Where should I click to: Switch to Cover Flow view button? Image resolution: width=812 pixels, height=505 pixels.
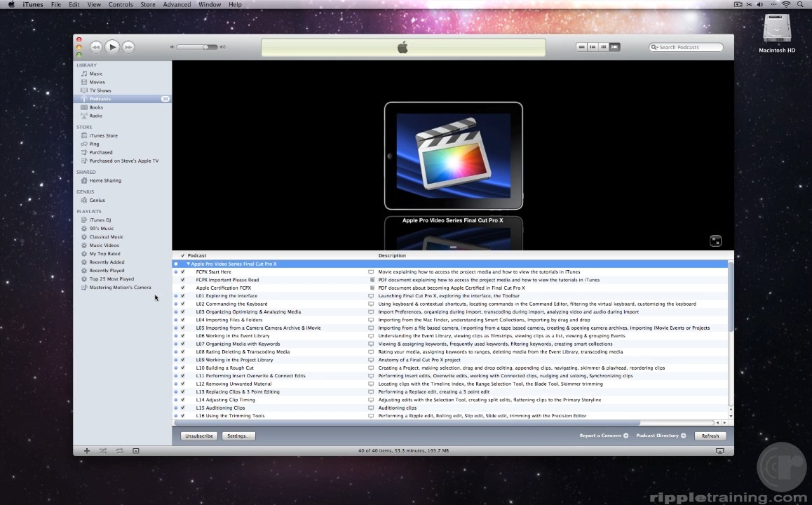[614, 47]
